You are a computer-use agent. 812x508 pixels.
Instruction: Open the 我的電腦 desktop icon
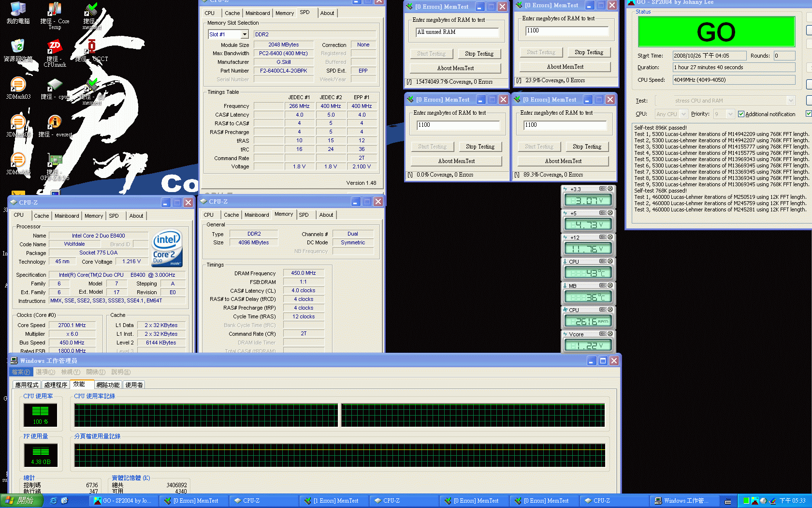point(18,13)
